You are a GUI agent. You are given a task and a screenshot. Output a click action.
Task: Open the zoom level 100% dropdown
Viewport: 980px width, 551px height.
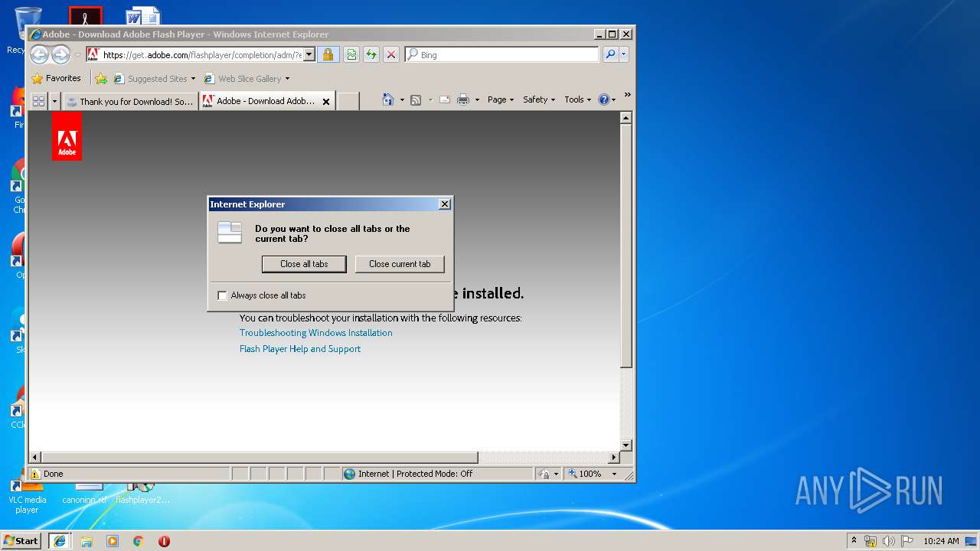coord(614,474)
